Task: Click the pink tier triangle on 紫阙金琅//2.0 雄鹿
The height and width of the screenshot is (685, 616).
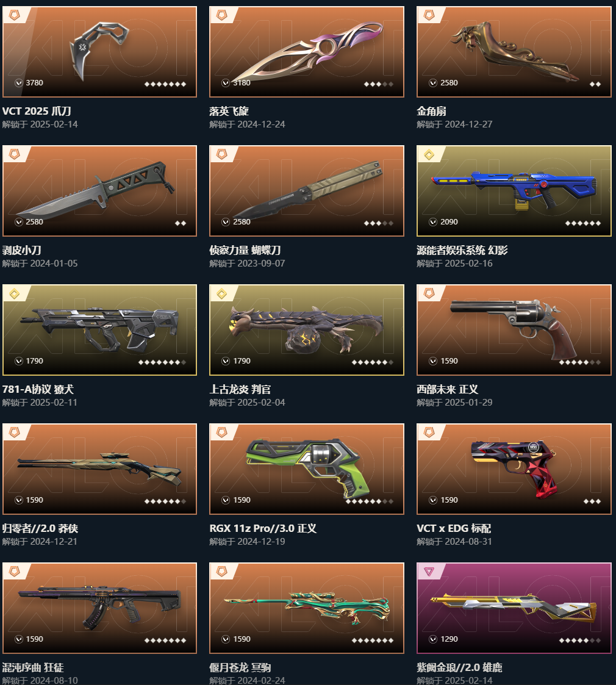Action: 429,572
